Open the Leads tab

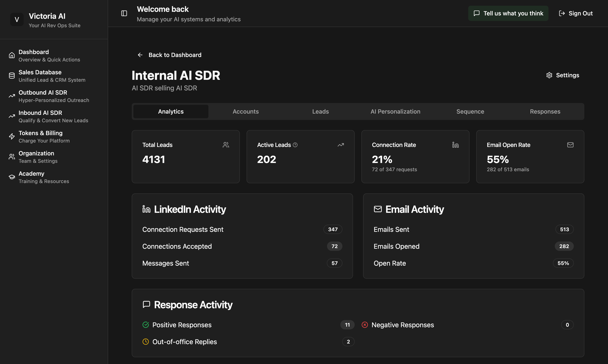(320, 112)
